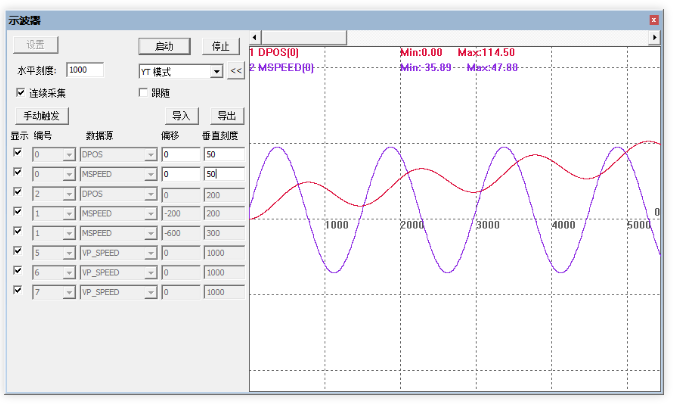Toggle display checkbox for VP_SPEED axis 7 row
Screen dimensions: 675x405
(x=18, y=290)
